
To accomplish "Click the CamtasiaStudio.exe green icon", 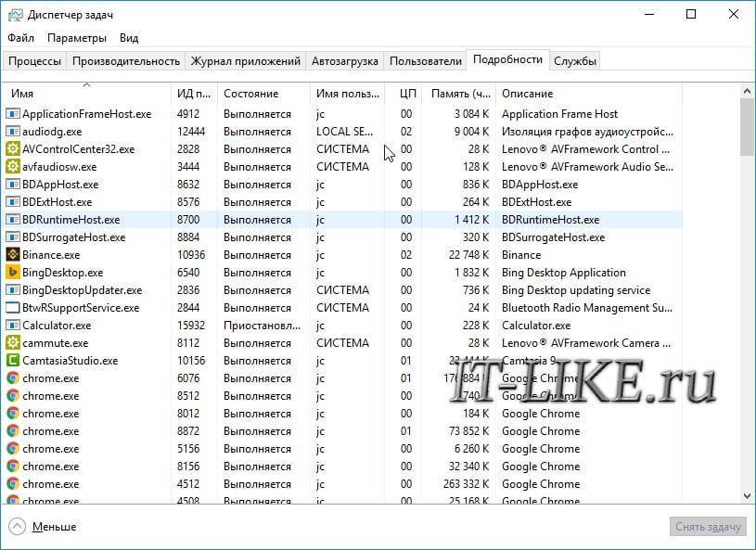I will point(13,361).
